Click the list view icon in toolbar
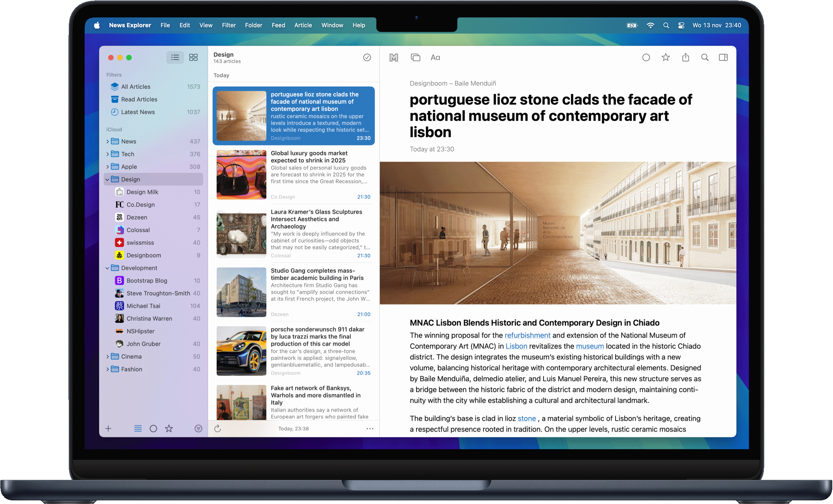The image size is (833, 504). (x=176, y=57)
